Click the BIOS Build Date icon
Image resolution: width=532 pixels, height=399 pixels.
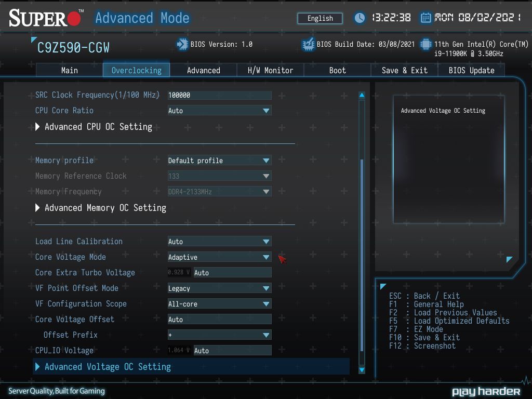tap(308, 45)
